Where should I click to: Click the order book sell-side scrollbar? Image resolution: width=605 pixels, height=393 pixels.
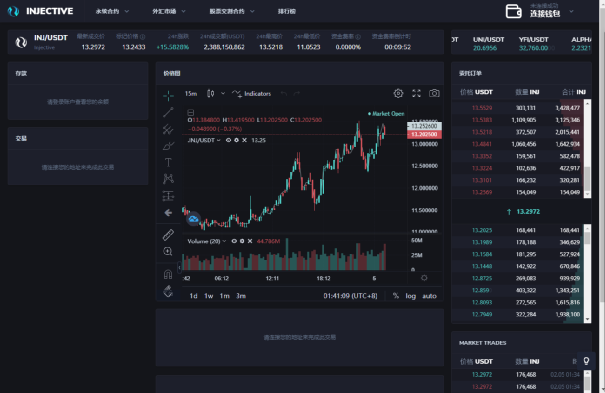pos(587,148)
